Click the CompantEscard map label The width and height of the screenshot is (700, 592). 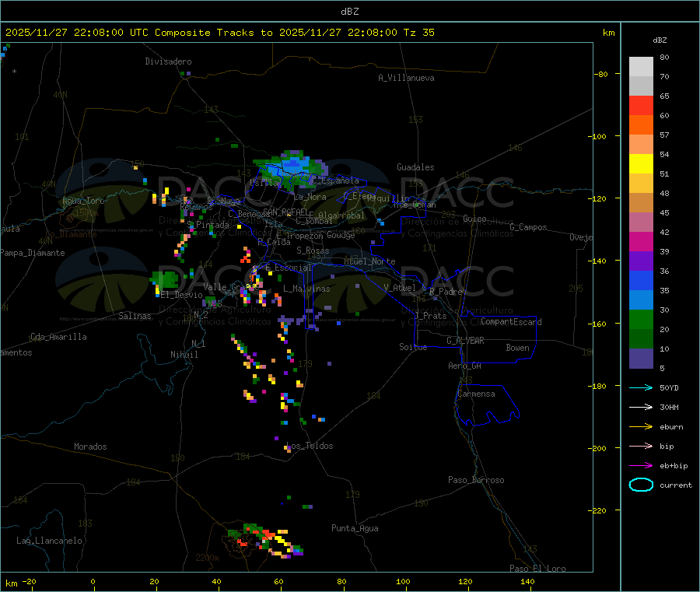[511, 321]
